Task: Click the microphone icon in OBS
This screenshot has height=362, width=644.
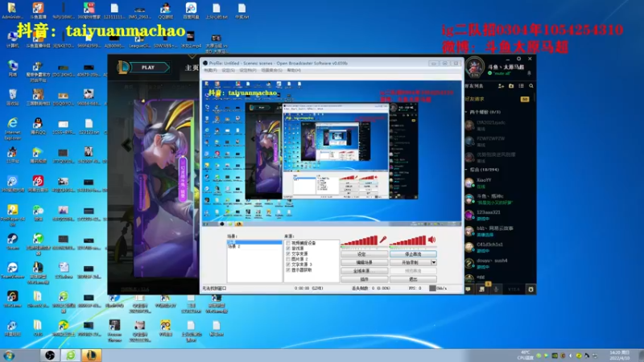Action: 383,240
